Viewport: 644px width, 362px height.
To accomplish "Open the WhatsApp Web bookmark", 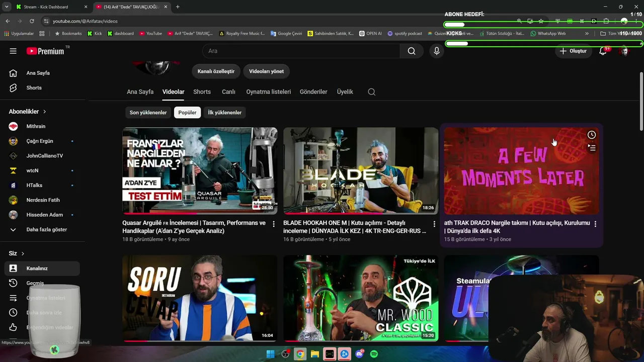I will click(548, 34).
